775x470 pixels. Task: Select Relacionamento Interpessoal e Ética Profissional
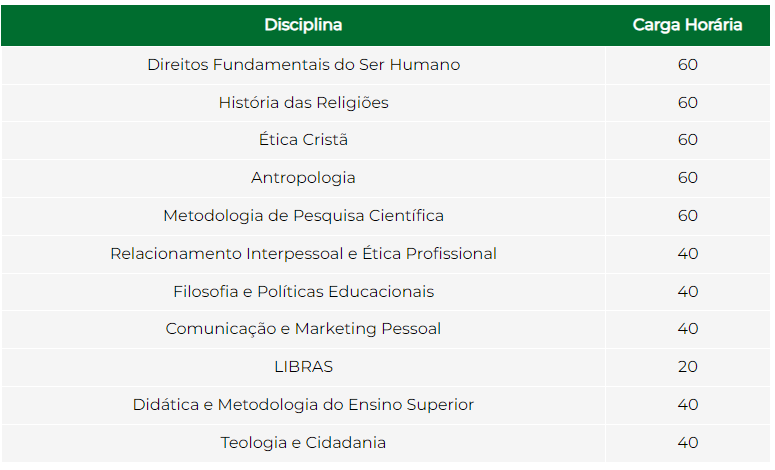[303, 254]
